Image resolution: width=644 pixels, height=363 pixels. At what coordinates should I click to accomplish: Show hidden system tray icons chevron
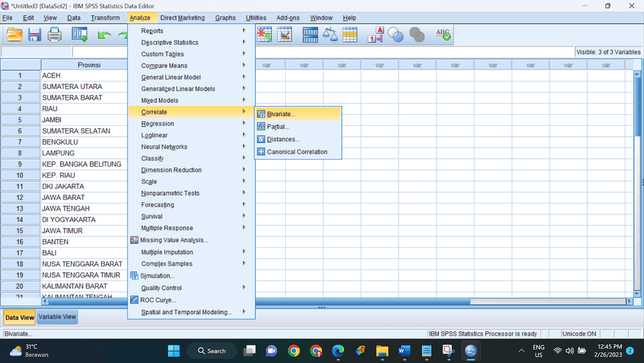(521, 350)
